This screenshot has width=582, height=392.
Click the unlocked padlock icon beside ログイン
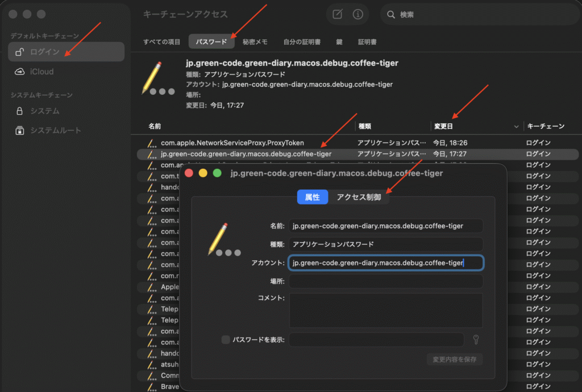click(x=19, y=52)
